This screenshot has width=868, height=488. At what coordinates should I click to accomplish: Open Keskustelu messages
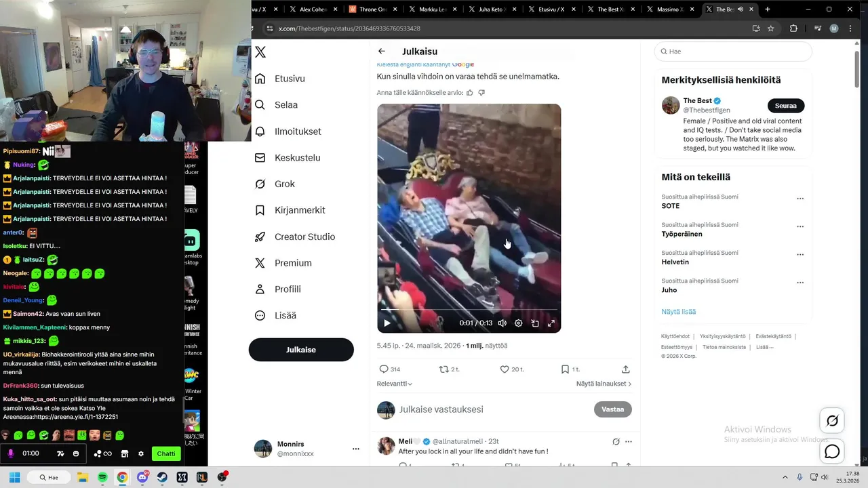287,158
